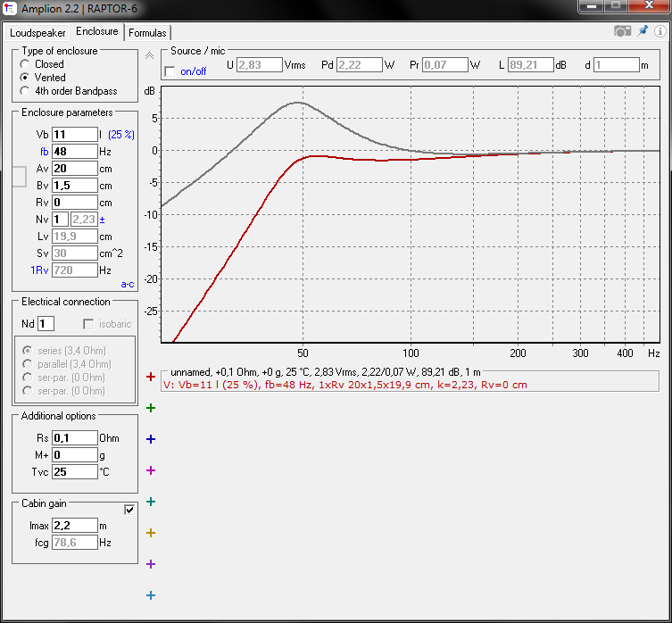Click the purple plus curve slot
The image size is (672, 623).
[151, 564]
